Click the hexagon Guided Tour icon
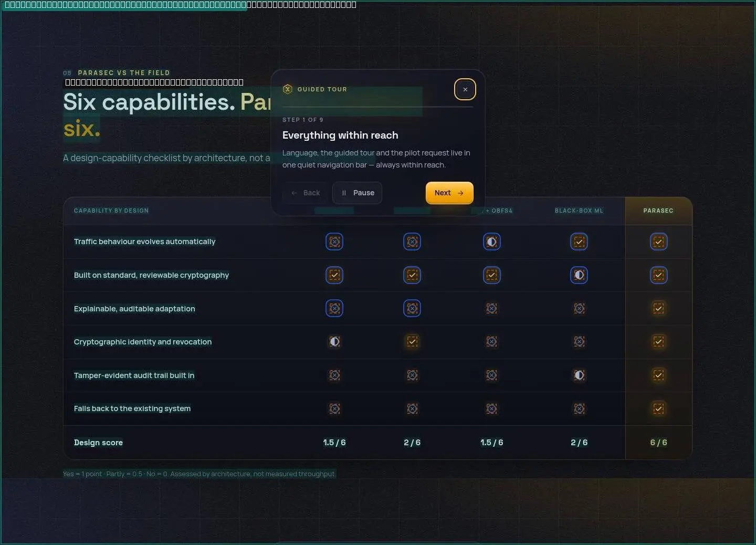 coord(287,89)
